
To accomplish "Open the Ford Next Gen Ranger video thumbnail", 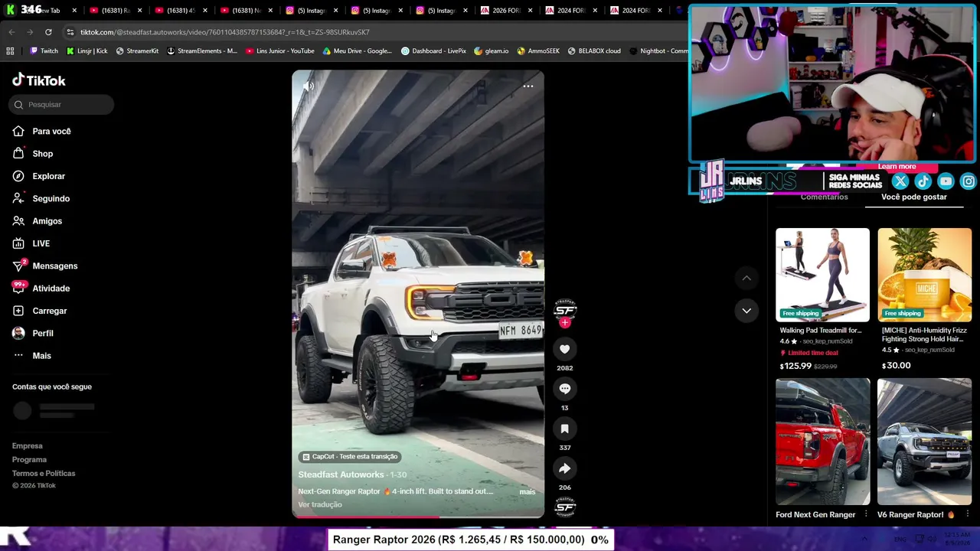I will [822, 442].
